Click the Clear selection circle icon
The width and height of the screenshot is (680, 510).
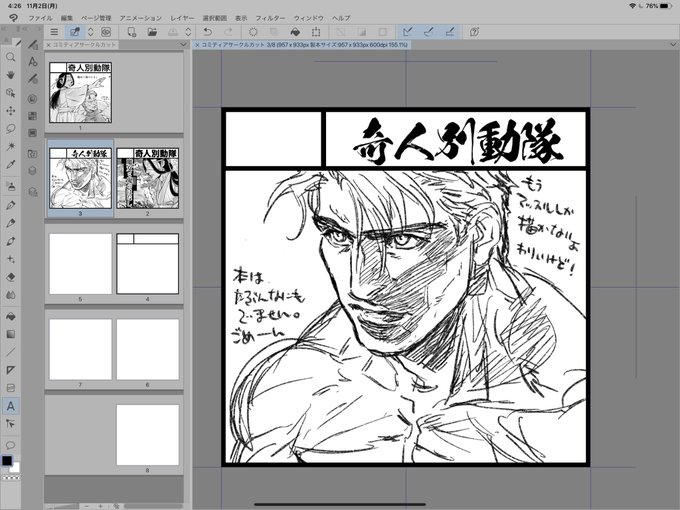click(x=253, y=32)
